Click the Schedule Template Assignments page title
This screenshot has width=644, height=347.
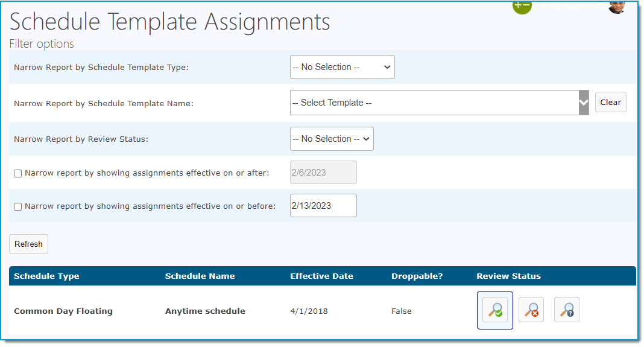169,22
